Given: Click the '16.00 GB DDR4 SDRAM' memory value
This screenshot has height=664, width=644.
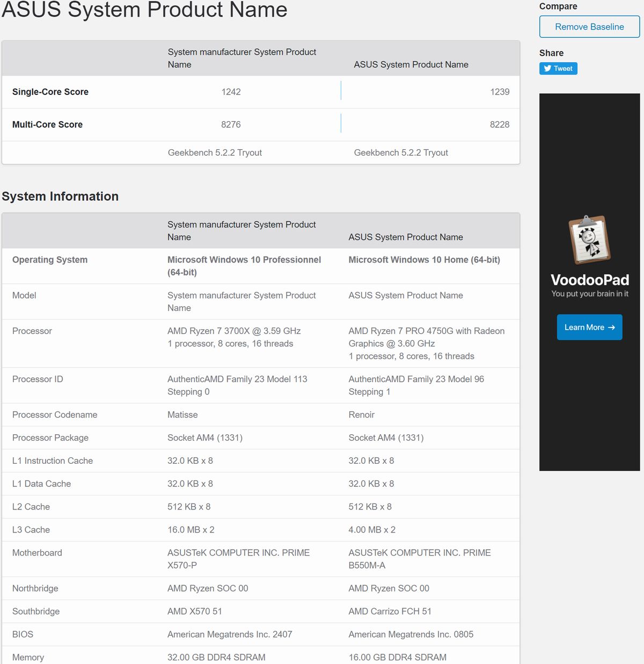Looking at the screenshot, I should point(398,658).
